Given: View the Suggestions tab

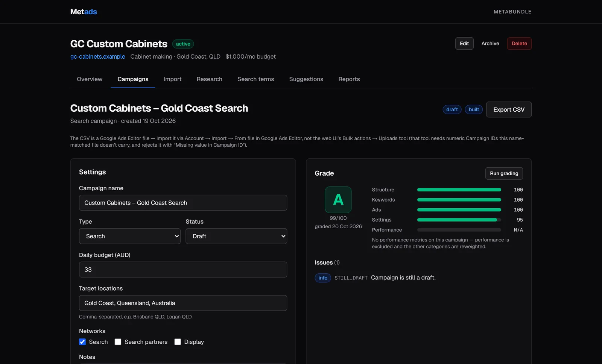Looking at the screenshot, I should 306,79.
